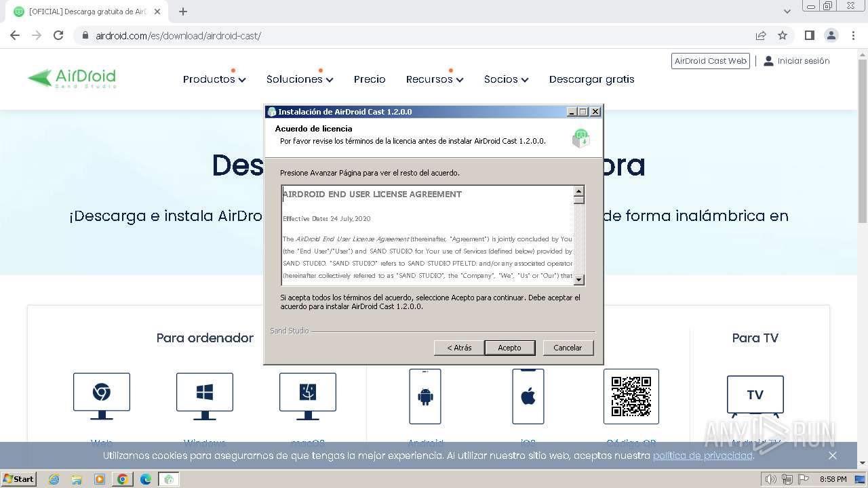Select the Windows download icon
This screenshot has width=868, height=488.
coord(205,396)
